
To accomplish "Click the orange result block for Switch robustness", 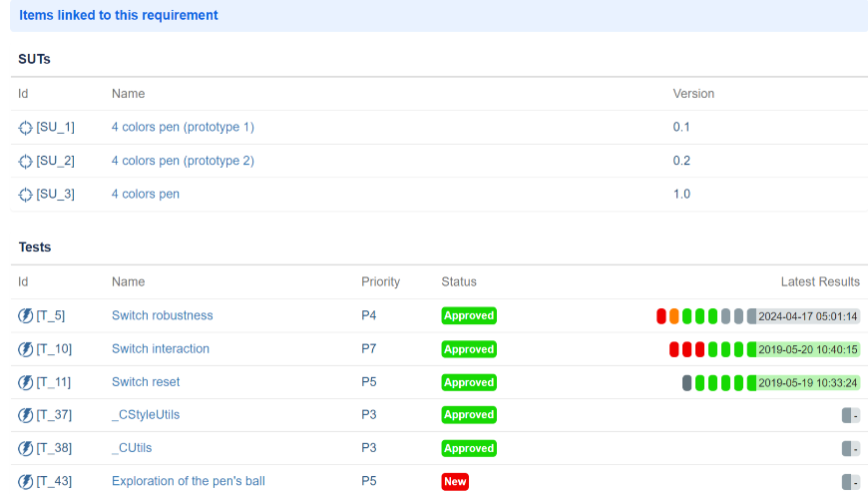I will pyautogui.click(x=674, y=316).
